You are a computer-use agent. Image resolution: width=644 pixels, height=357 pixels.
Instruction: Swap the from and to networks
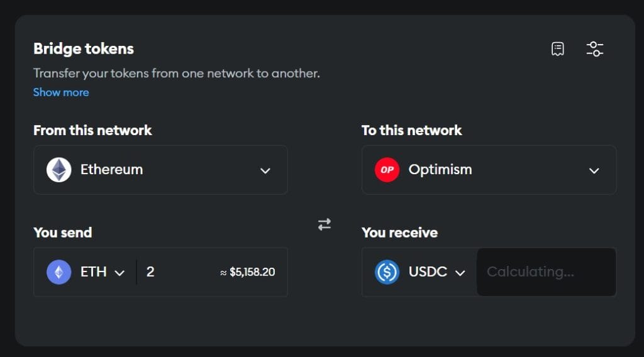(325, 224)
